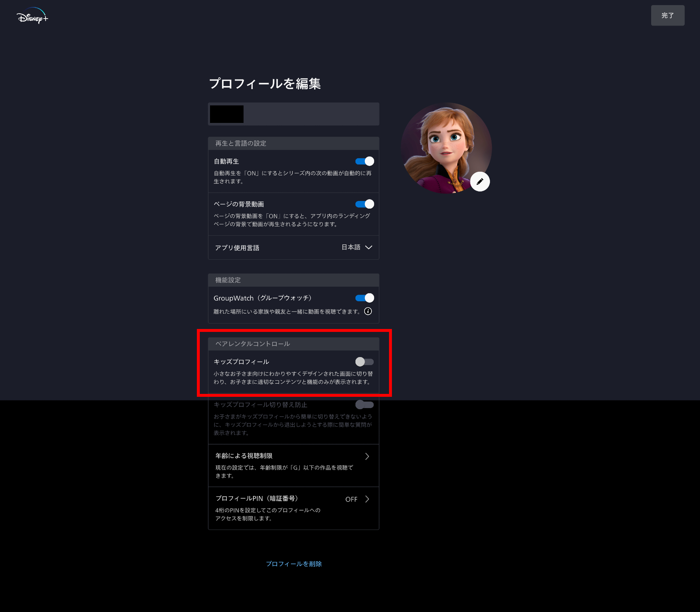
Task: Open アプリ使用言語 日本語 dropdown
Action: point(357,247)
